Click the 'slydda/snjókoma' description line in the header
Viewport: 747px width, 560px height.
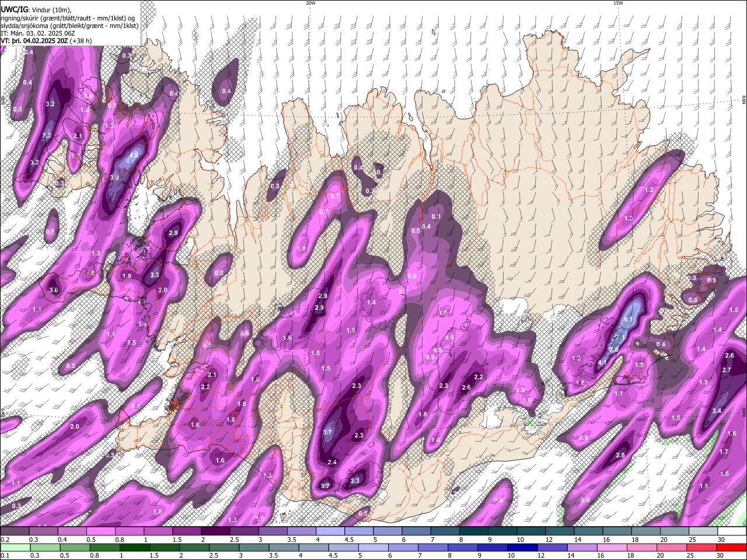pyautogui.click(x=69, y=26)
